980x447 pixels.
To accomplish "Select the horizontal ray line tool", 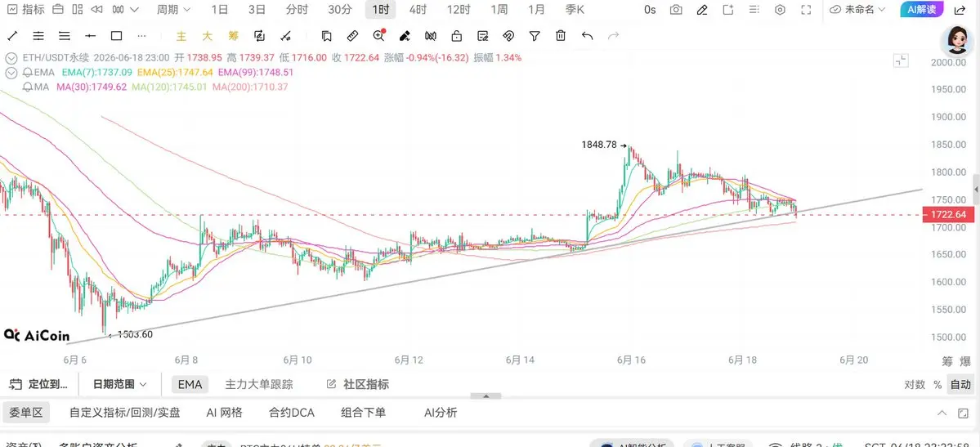I will pos(90,36).
